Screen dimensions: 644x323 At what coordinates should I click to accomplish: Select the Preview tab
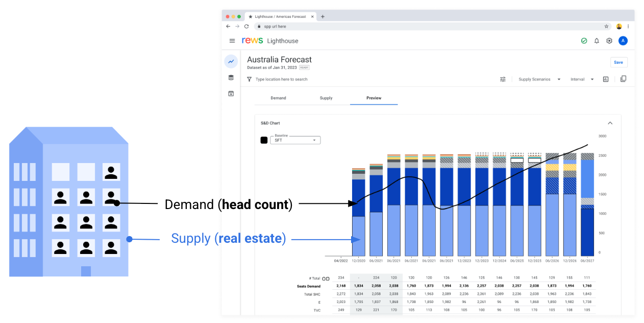(x=374, y=98)
